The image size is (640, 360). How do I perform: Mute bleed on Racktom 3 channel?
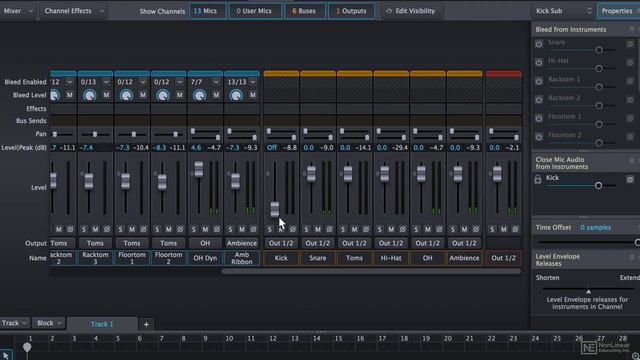click(x=106, y=95)
